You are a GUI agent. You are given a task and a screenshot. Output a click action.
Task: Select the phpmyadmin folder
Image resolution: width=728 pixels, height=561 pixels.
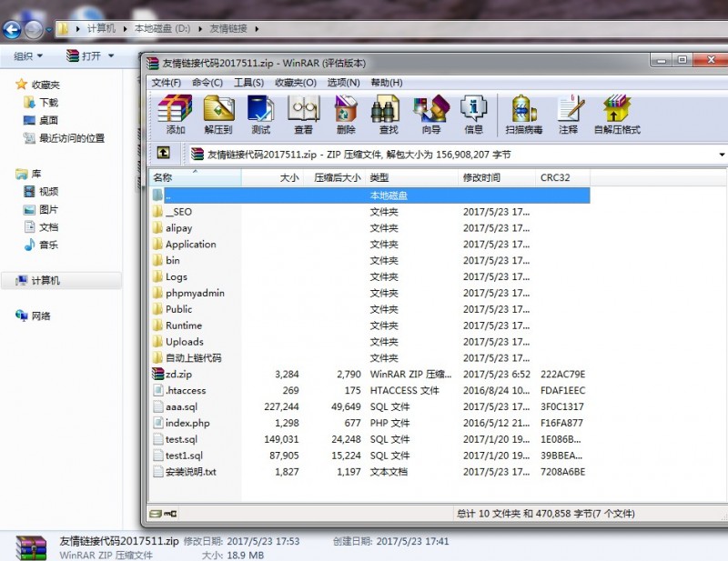pos(195,293)
